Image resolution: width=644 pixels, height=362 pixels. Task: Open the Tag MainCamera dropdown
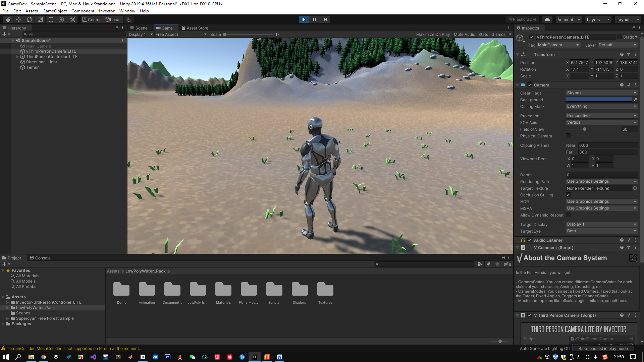coord(558,45)
